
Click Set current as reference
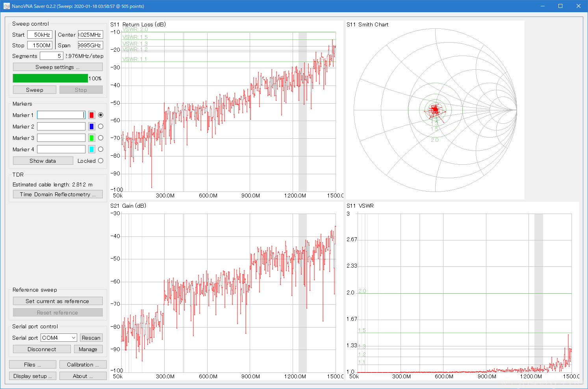tap(58, 301)
